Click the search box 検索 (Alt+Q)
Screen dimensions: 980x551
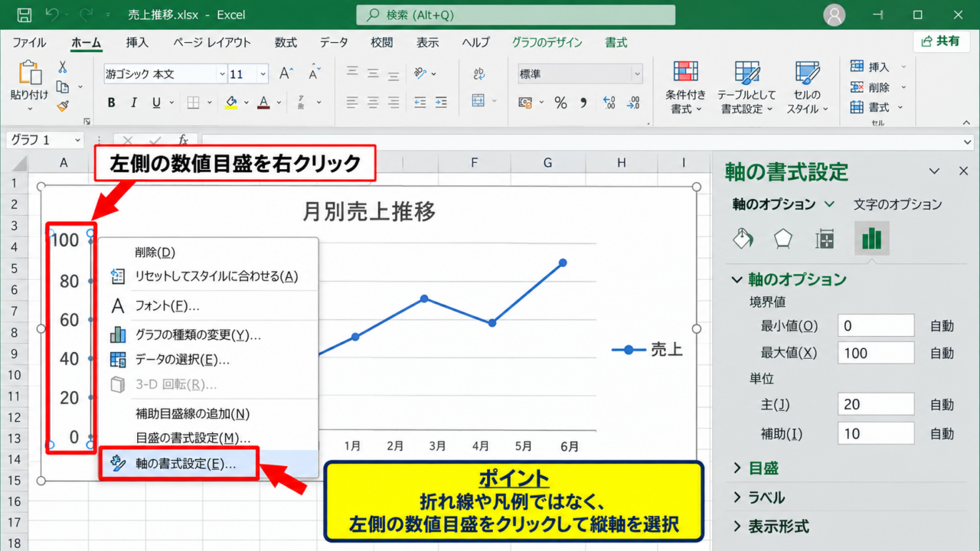[x=515, y=15]
